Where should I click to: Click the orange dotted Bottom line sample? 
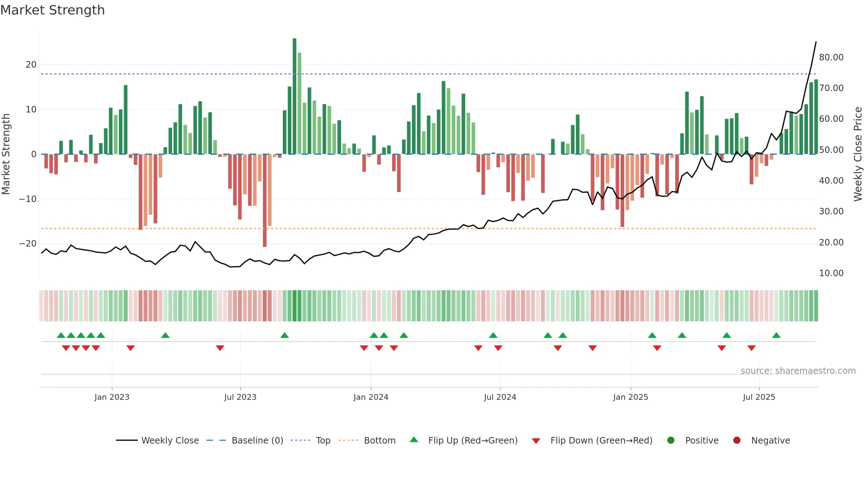348,440
